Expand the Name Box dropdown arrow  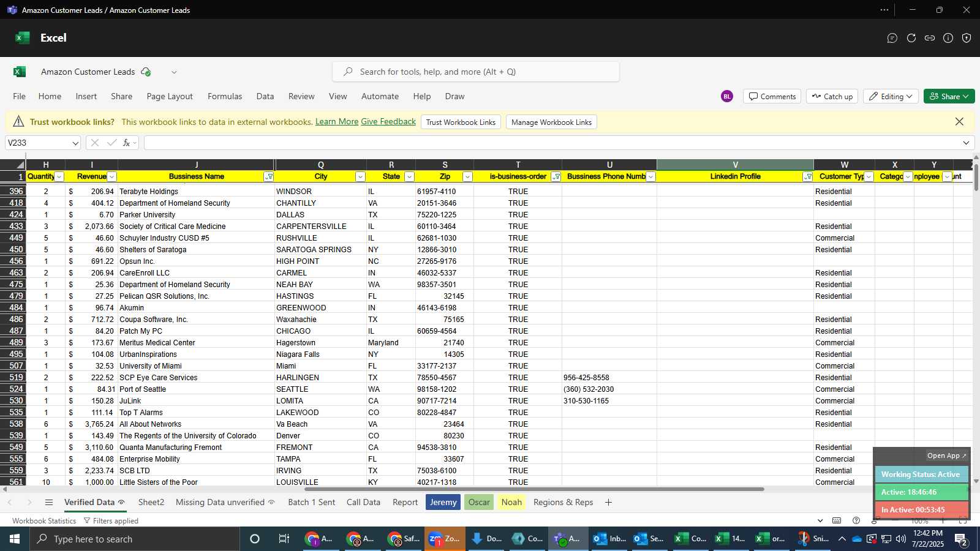[x=75, y=143]
